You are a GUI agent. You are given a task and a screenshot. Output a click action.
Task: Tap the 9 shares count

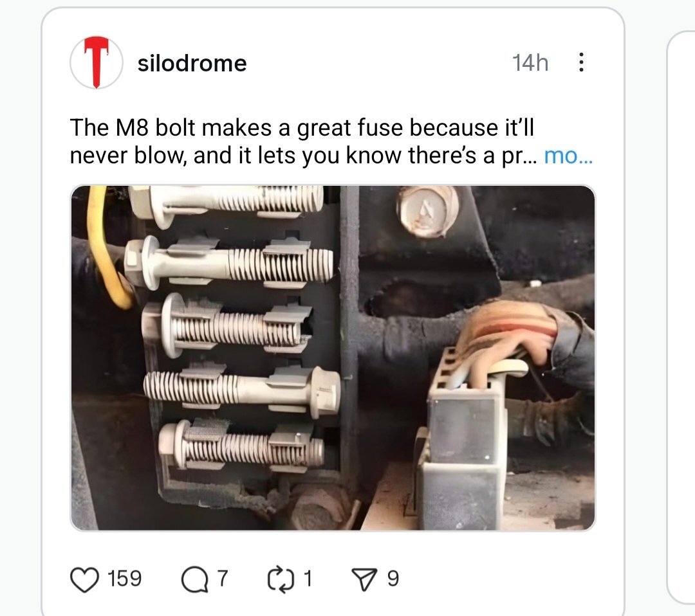tap(393, 579)
